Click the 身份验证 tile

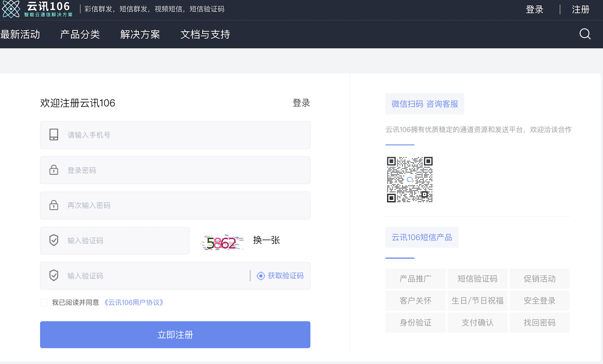[416, 323]
